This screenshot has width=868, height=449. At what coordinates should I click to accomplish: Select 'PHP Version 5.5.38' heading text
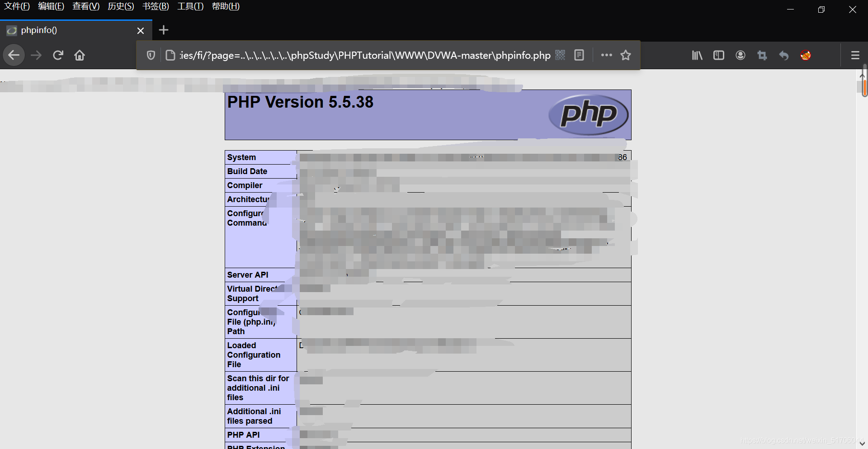pos(300,102)
